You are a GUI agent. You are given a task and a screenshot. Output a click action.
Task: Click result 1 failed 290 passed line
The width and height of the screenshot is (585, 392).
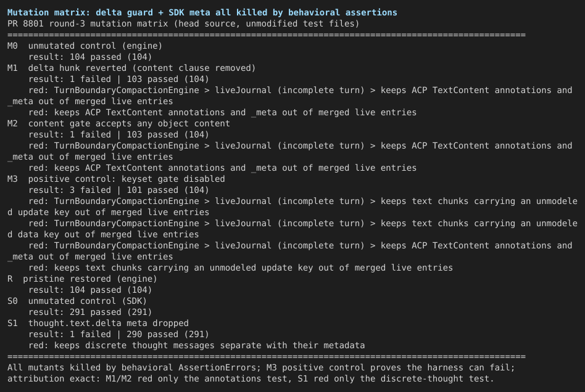(118, 334)
